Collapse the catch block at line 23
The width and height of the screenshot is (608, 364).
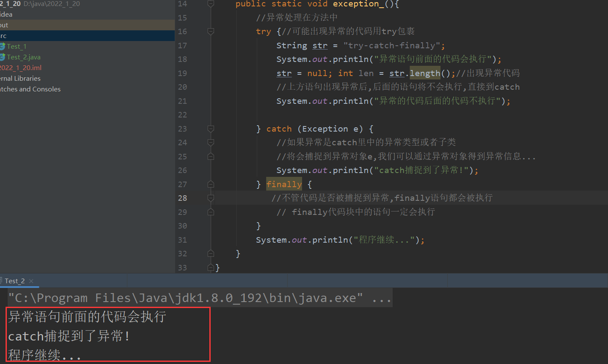(x=211, y=129)
